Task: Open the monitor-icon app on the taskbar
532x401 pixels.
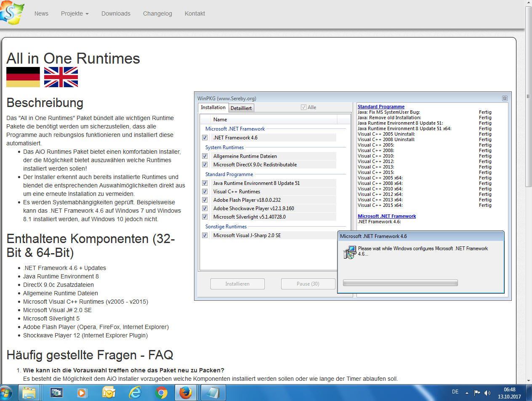Action: click(56, 393)
